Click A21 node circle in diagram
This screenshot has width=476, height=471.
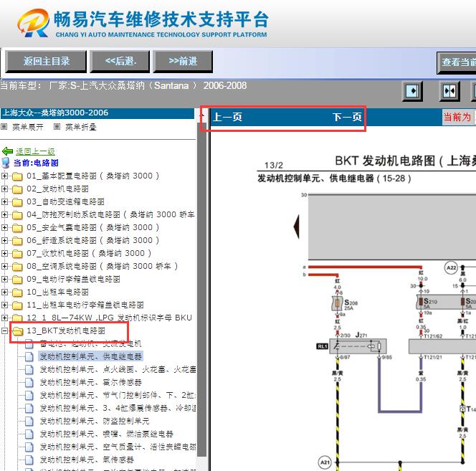tap(325, 462)
